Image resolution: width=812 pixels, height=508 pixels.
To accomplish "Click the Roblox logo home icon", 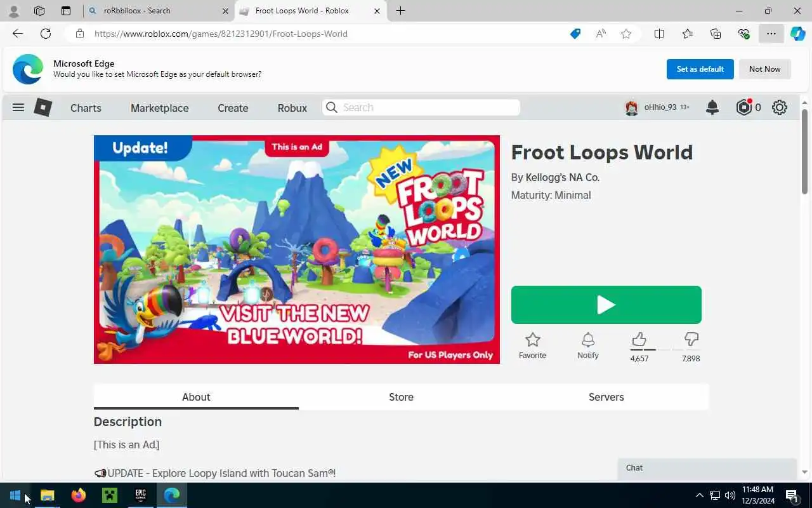I will [43, 107].
